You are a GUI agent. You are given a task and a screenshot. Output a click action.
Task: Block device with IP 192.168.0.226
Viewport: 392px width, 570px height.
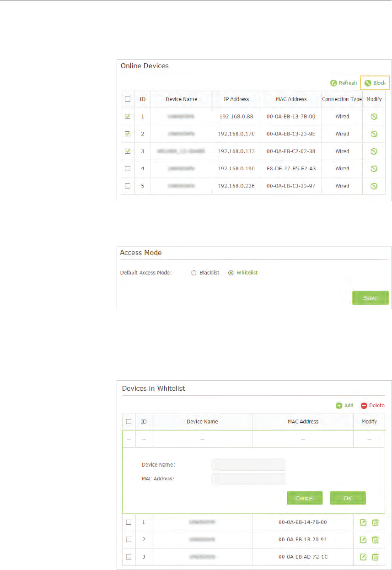point(374,186)
